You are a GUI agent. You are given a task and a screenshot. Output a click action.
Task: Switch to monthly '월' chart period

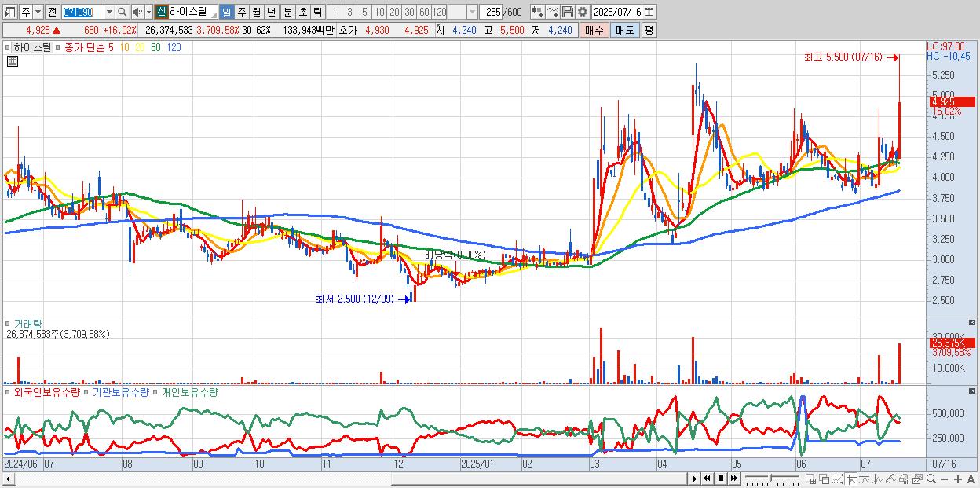tap(256, 12)
